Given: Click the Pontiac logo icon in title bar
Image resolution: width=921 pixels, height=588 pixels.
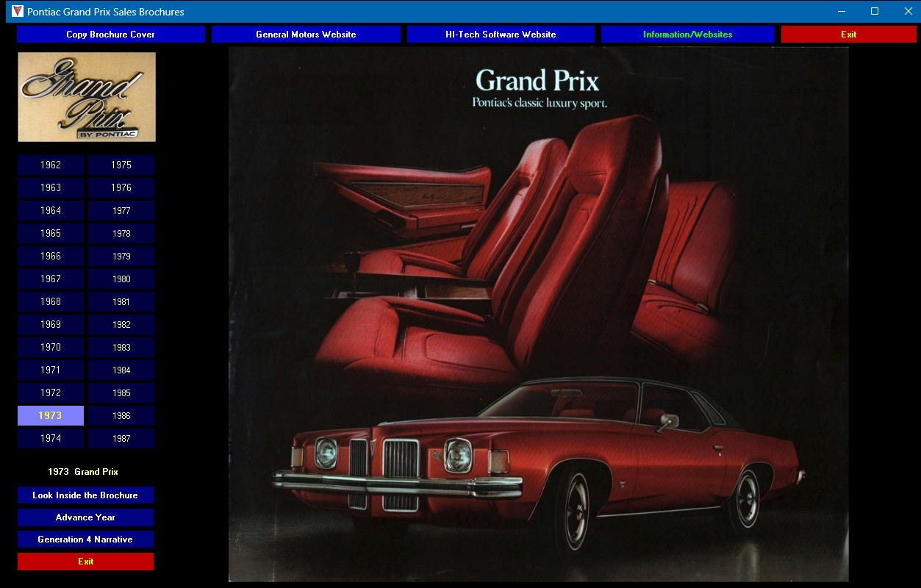Looking at the screenshot, I should tap(18, 11).
